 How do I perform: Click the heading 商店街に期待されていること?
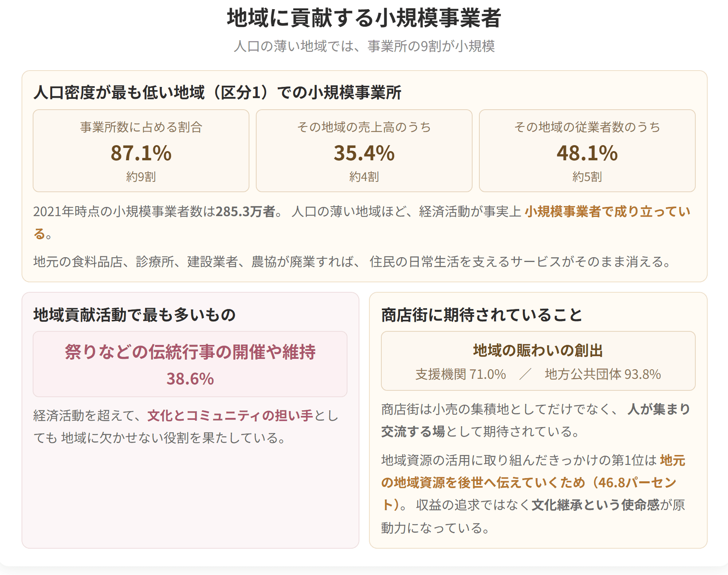point(482,315)
